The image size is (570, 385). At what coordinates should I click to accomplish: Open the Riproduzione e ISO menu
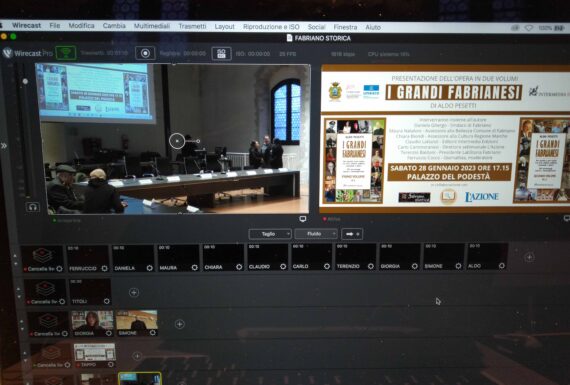point(271,27)
